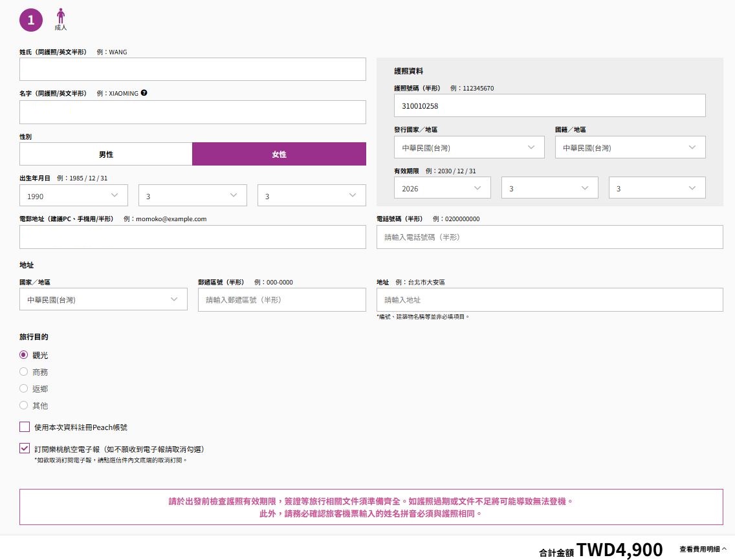Screen dimensions: 735x560
Task: Open passport expiry month dropdown
Action: click(550, 188)
